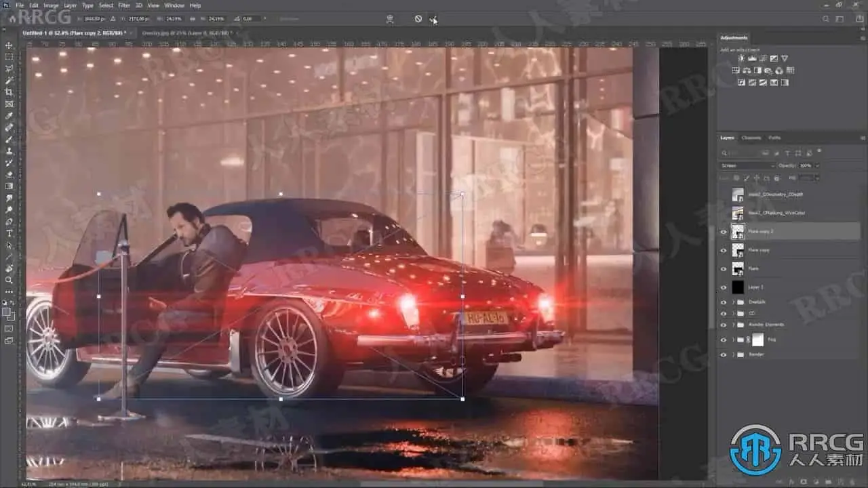Select the Eyedropper tool
868x488 pixels.
pyautogui.click(x=9, y=116)
